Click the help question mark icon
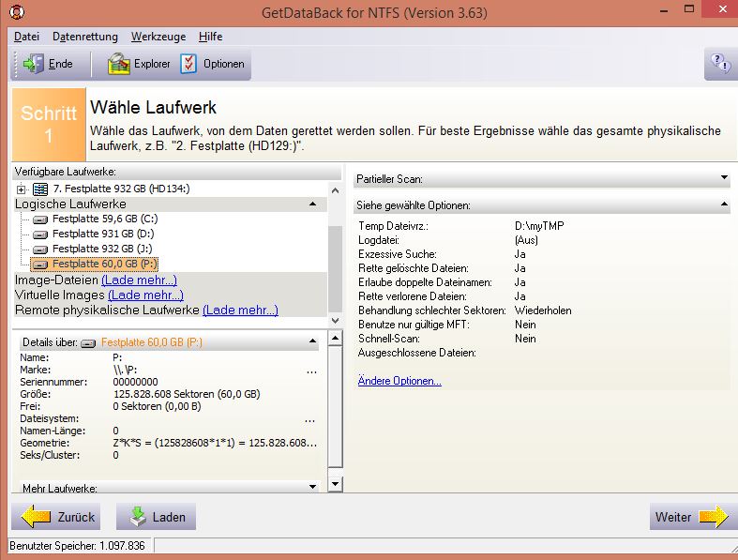Image resolution: width=738 pixels, height=560 pixels. [720, 63]
